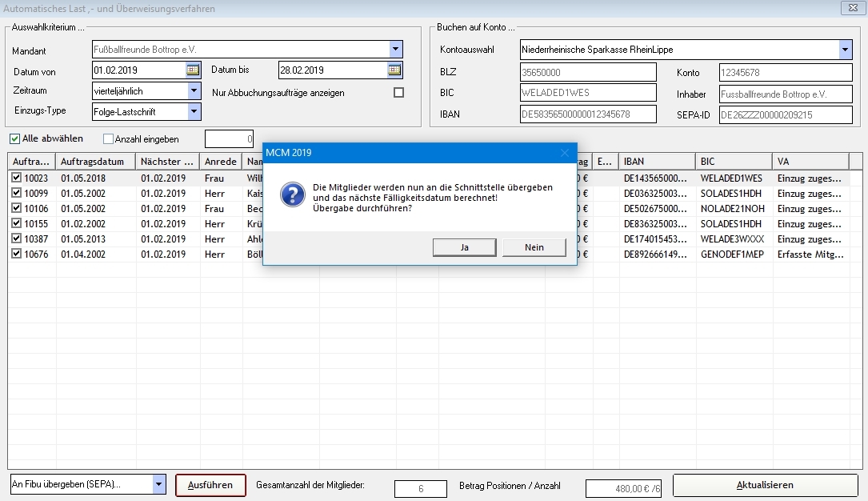The height and width of the screenshot is (501, 868).
Task: Uncheck the row for order 10155
Action: (x=17, y=223)
